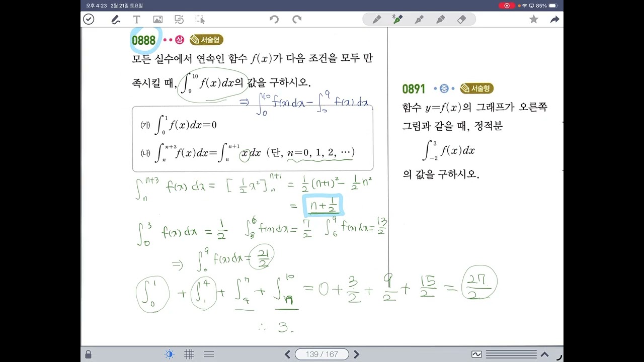Open the share arrow menu
Screen dimensions: 644x362
(555, 20)
